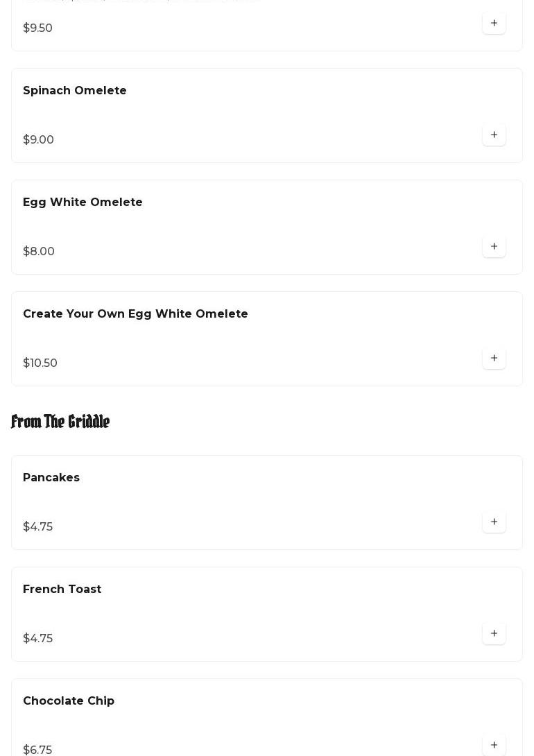Image resolution: width=534 pixels, height=756 pixels.
Task: Open the French Toast menu item
Action: click(x=62, y=590)
